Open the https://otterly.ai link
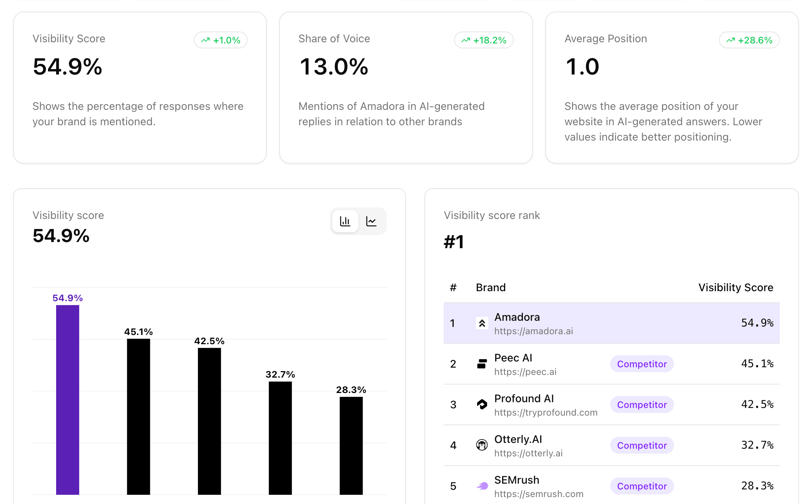The image size is (812, 504). pyautogui.click(x=528, y=453)
